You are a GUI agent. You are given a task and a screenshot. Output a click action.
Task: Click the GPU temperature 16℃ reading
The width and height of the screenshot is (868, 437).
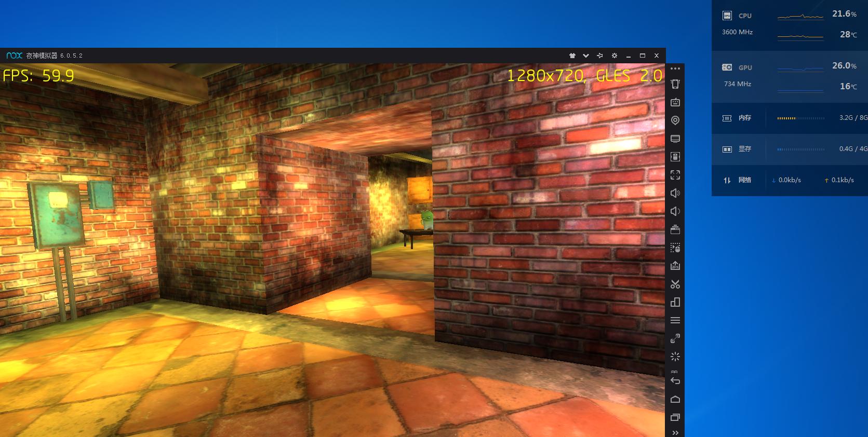point(848,86)
